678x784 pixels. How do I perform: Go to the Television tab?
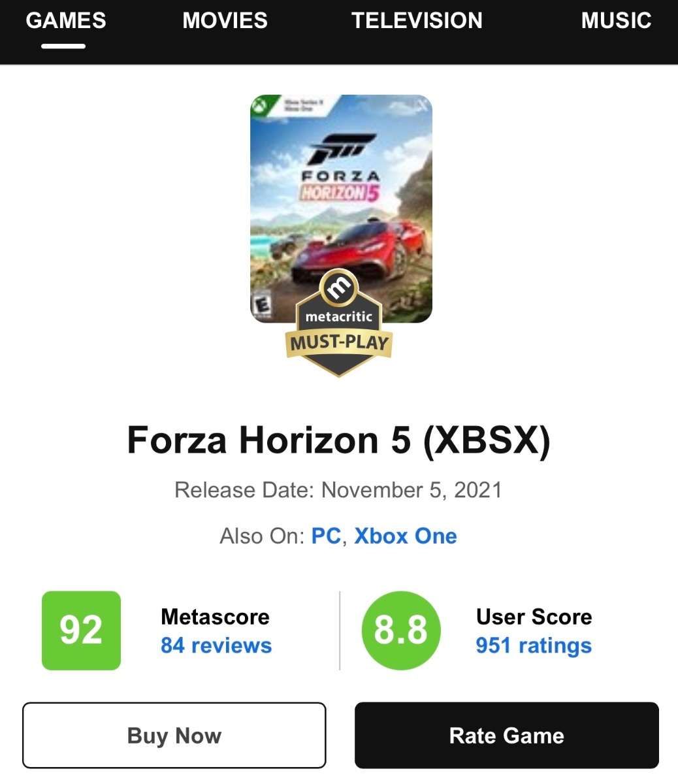(417, 20)
